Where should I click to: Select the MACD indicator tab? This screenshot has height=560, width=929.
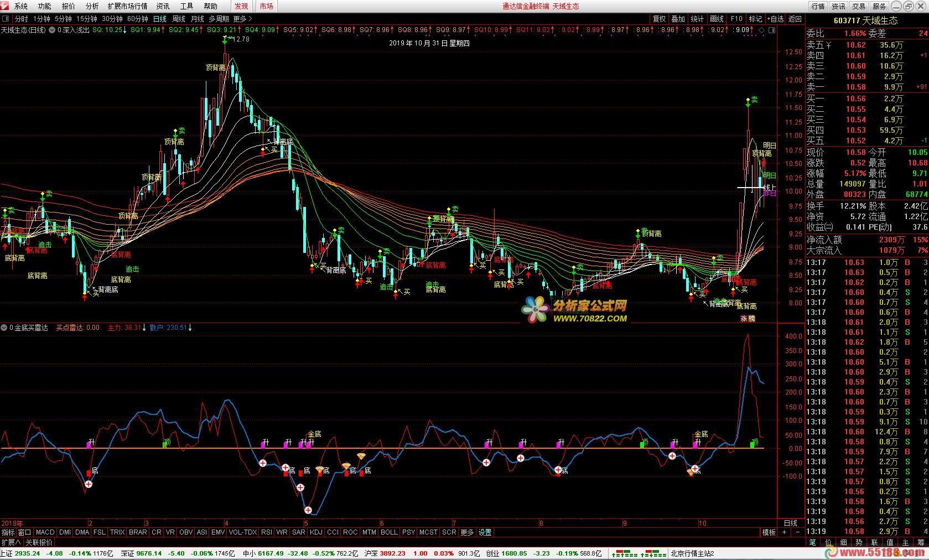pos(45,532)
